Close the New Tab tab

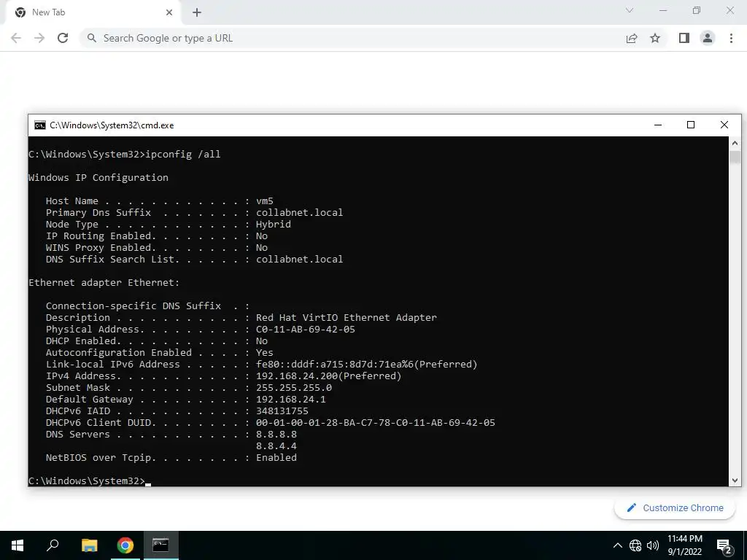(169, 13)
